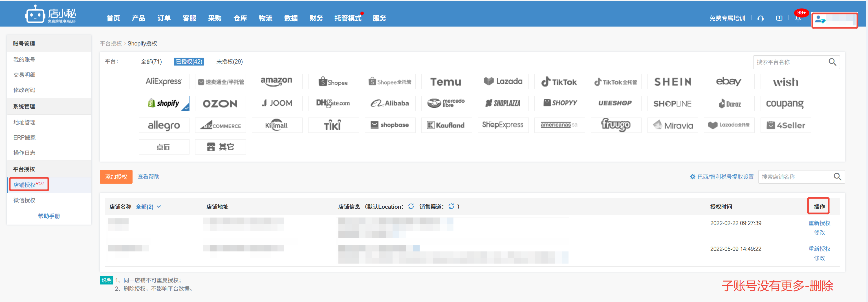Expand the 全部(2) store name dropdown
Viewport: 868px width, 302px height.
[x=148, y=207]
